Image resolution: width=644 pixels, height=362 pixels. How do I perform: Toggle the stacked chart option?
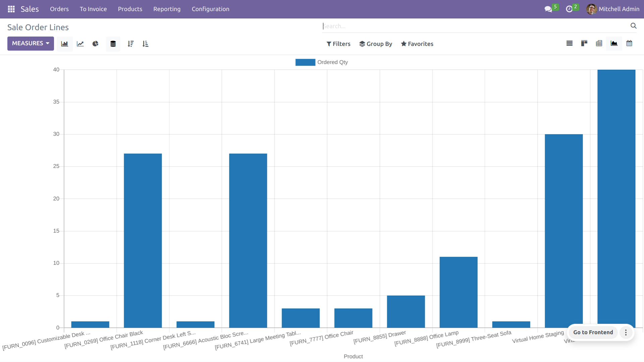coord(113,44)
